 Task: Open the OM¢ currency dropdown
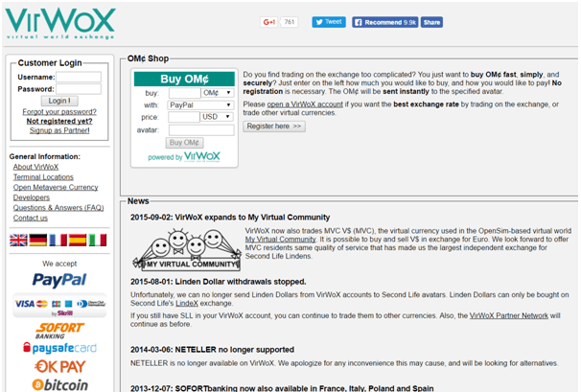pos(217,93)
